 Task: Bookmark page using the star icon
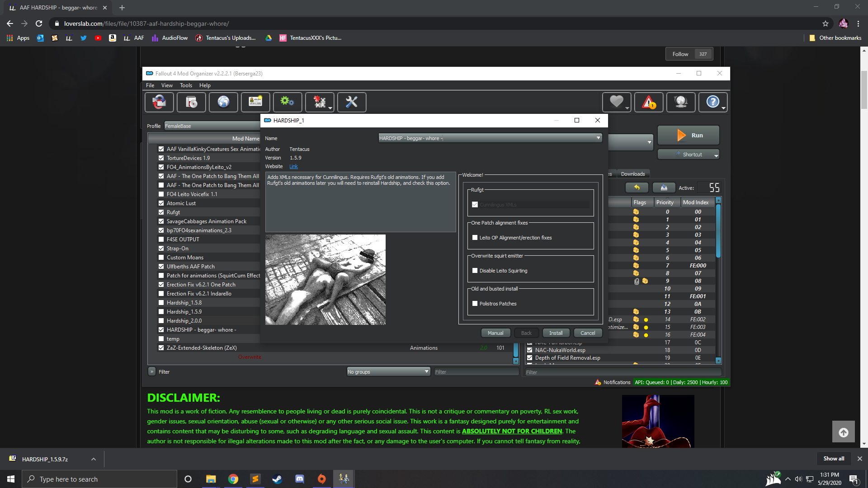tap(826, 23)
